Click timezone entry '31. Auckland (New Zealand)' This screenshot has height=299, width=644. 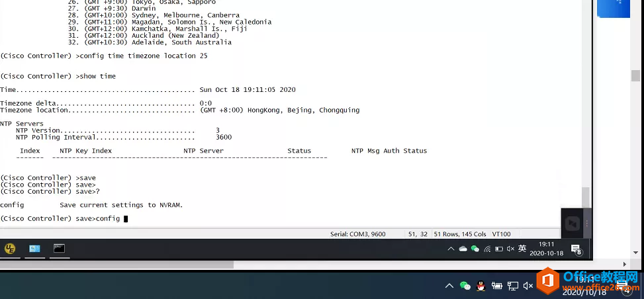click(144, 35)
